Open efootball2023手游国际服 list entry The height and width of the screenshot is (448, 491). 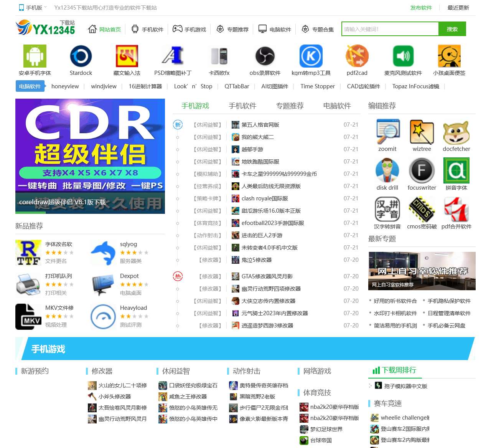tap(273, 223)
